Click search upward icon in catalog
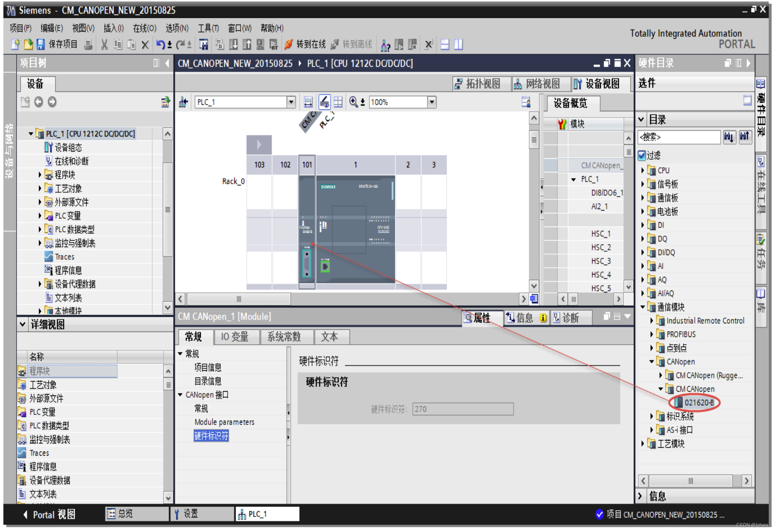The image size is (776, 532). 745,137
